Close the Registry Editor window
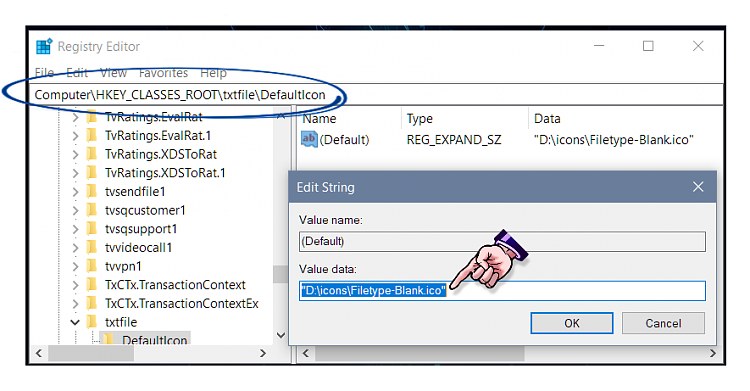Image resolution: width=750 pixels, height=391 pixels. click(698, 46)
